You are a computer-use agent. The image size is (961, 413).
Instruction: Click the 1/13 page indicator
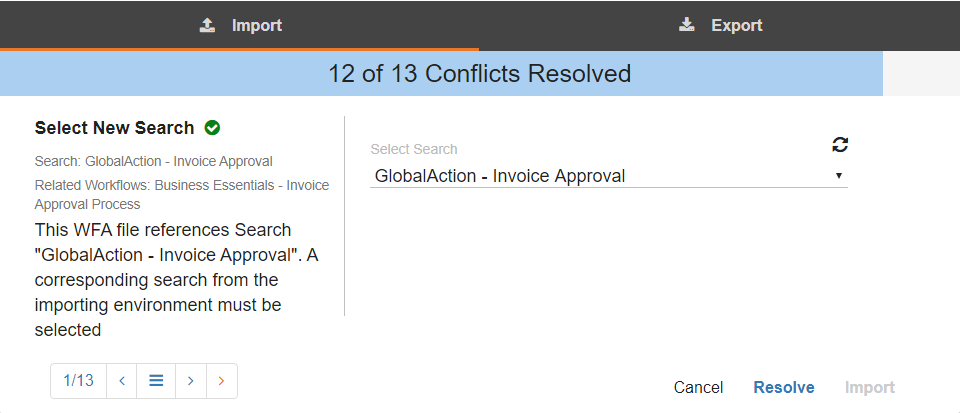[78, 381]
